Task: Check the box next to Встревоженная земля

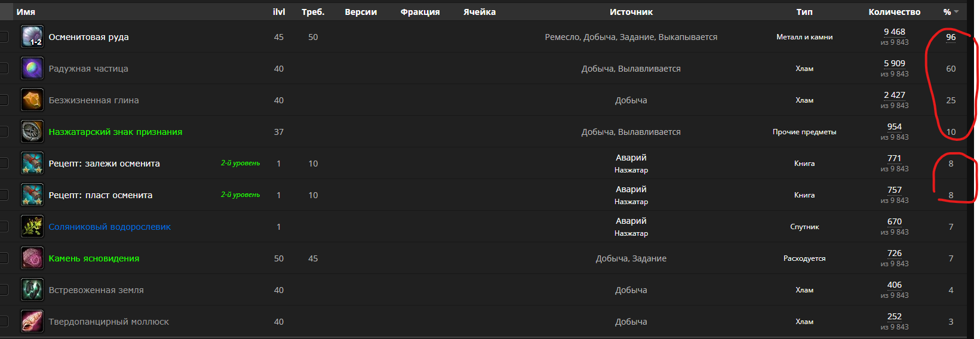Action: pos(3,290)
